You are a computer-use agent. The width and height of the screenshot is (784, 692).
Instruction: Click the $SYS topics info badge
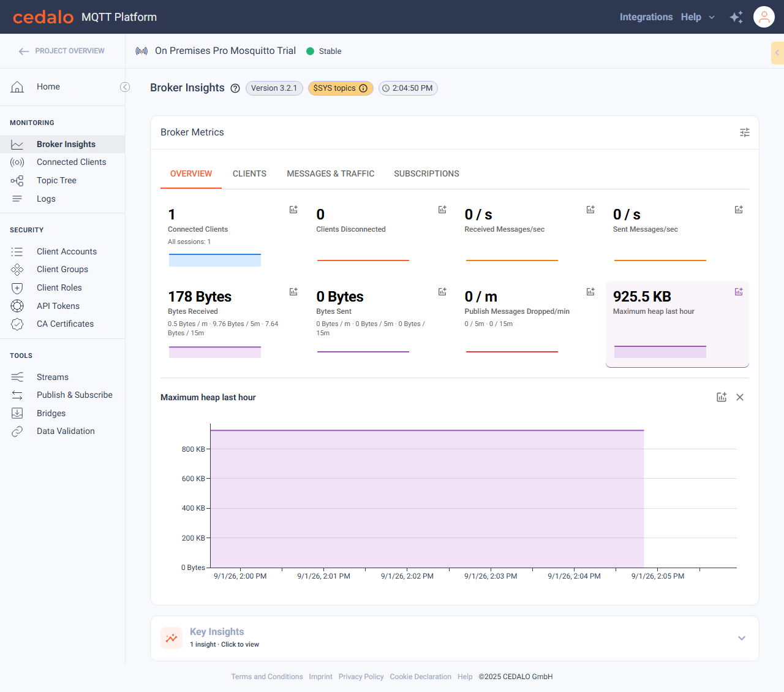click(341, 88)
